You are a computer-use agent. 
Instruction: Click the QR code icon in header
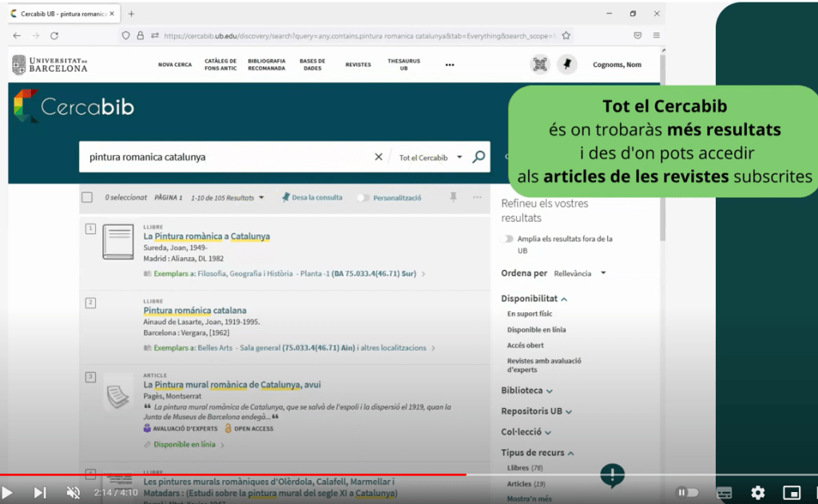540,65
